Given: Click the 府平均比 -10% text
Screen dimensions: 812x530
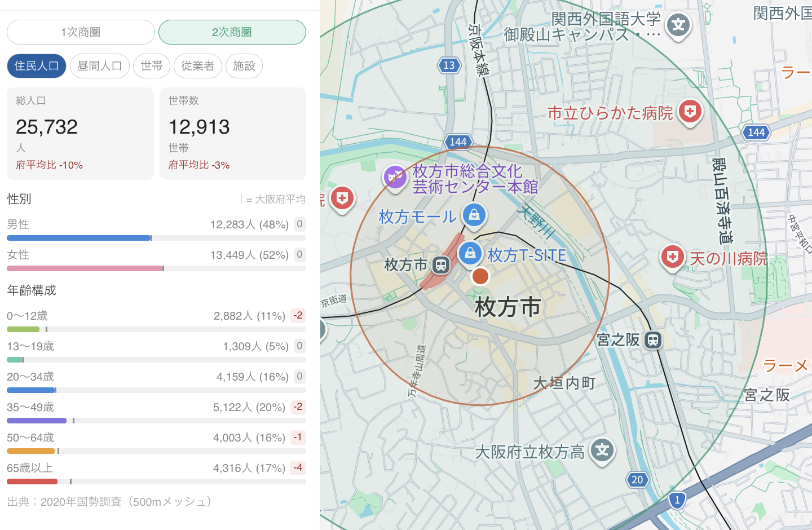Looking at the screenshot, I should click(50, 165).
